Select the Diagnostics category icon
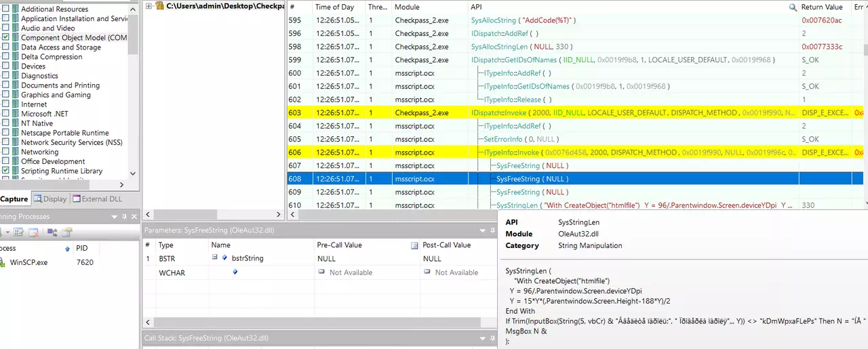This screenshot has height=349, width=868. point(15,75)
